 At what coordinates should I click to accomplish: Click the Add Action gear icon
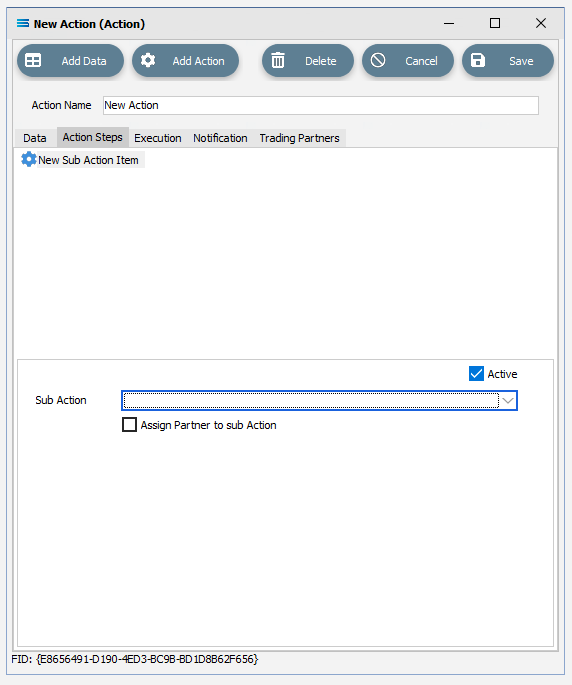148,60
